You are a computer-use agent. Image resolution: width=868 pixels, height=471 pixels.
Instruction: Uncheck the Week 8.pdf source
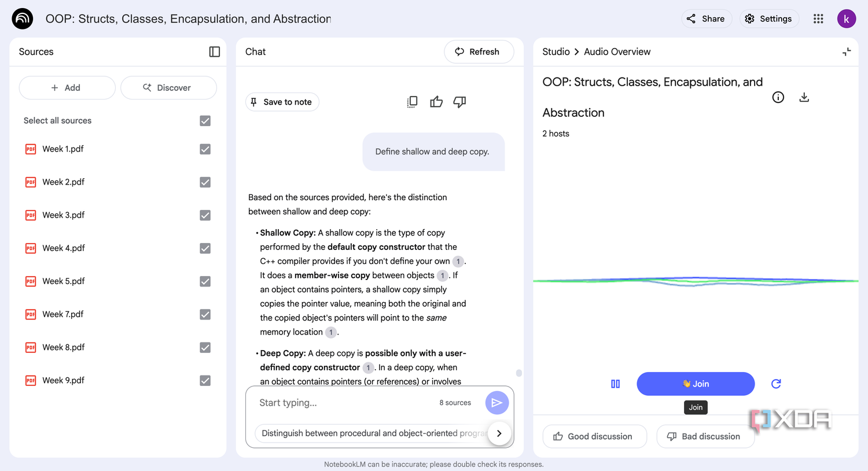(205, 347)
